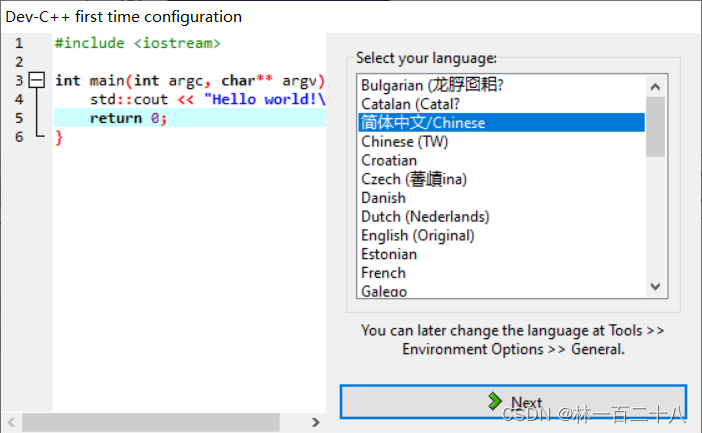Image resolution: width=702 pixels, height=433 pixels.
Task: Select Bulgarian in the language list
Action: click(x=501, y=85)
